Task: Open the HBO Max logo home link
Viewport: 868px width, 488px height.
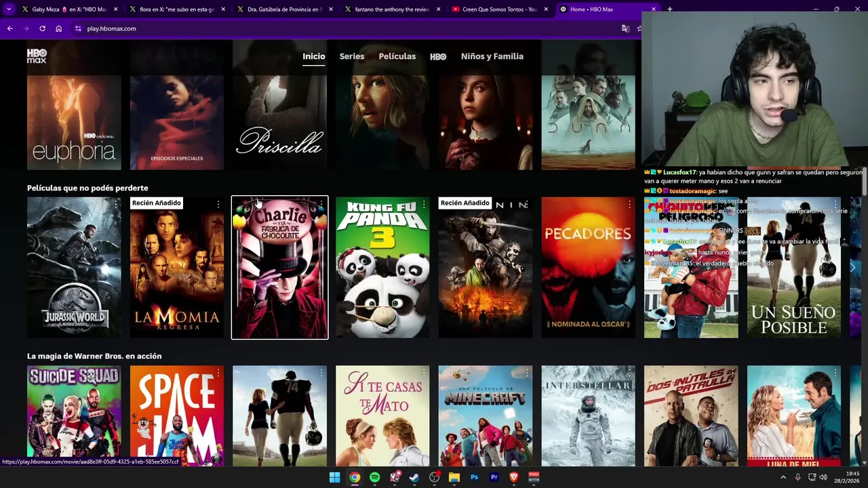Action: point(37,56)
